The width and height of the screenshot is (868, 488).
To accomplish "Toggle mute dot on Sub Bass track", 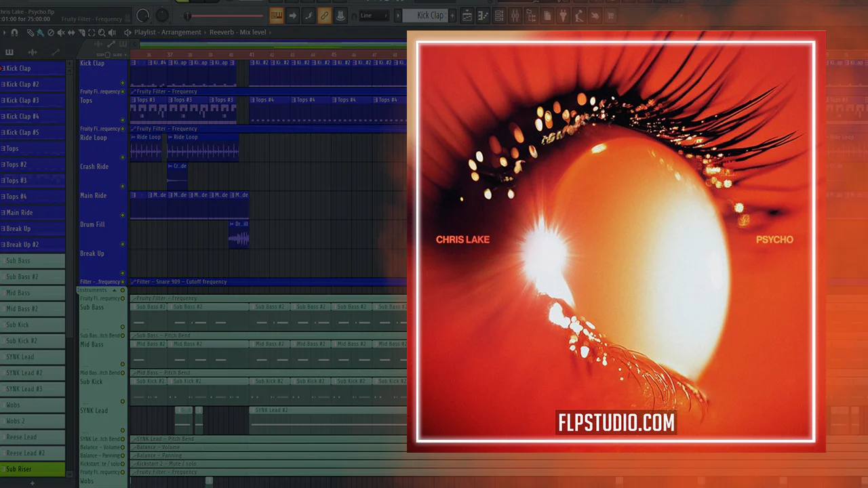I will (123, 327).
